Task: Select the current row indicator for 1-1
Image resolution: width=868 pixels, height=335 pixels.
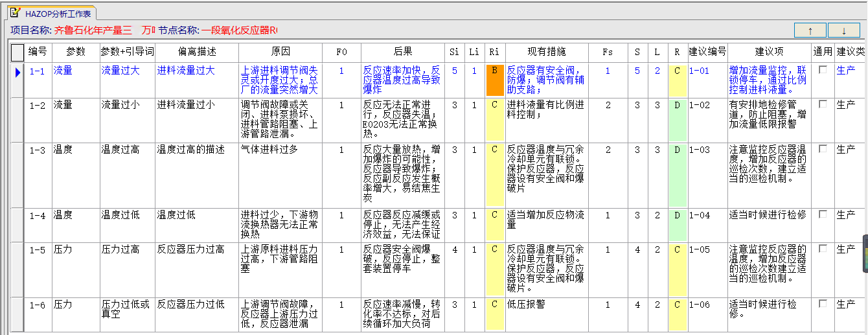Action: tap(17, 80)
